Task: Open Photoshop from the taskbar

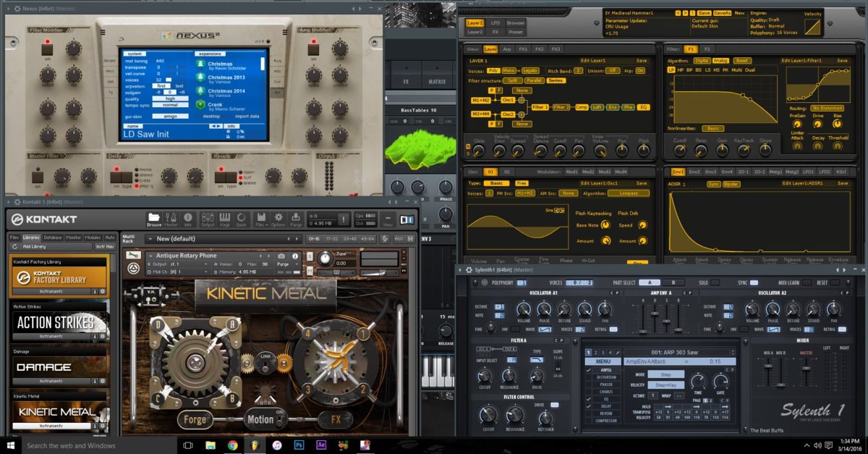Action: tap(298, 445)
